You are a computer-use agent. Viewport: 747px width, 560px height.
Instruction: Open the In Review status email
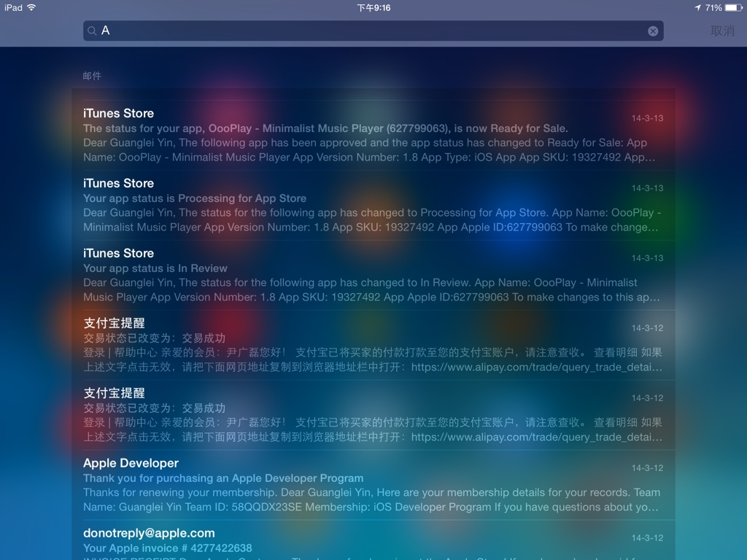tap(372, 275)
